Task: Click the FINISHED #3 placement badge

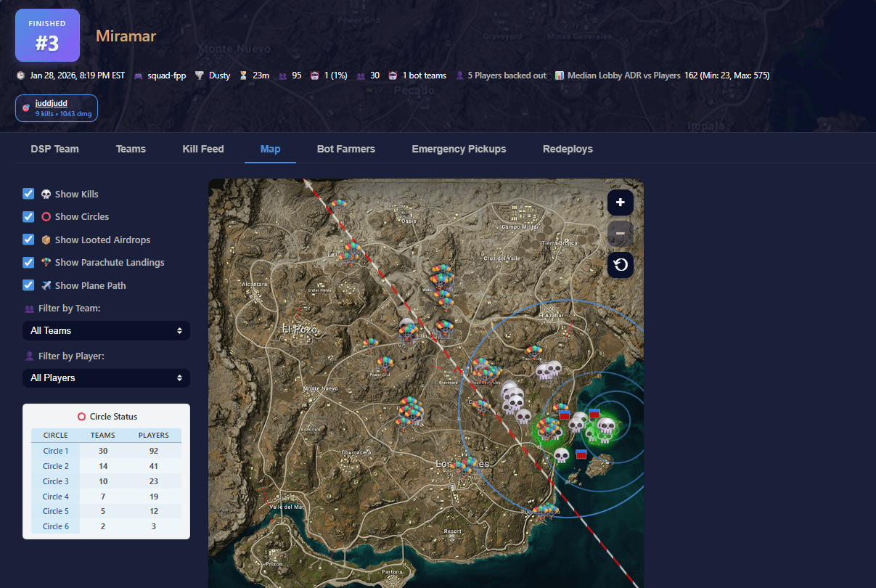Action: 47,36
